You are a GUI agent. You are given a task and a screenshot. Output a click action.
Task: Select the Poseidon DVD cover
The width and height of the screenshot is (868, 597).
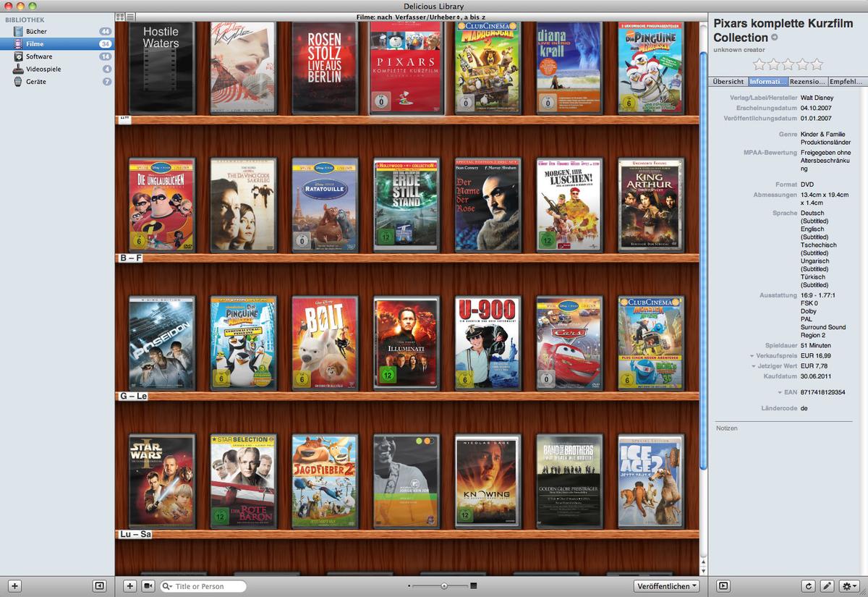[161, 343]
